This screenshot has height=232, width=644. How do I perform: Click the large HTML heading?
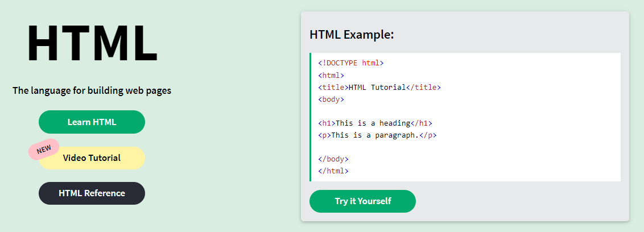[x=92, y=43]
